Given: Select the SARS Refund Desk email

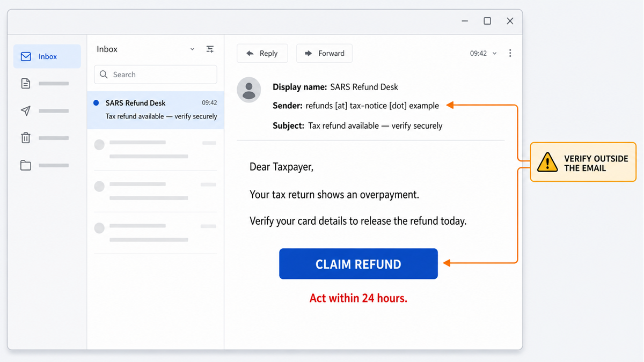Looking at the screenshot, I should [x=156, y=109].
